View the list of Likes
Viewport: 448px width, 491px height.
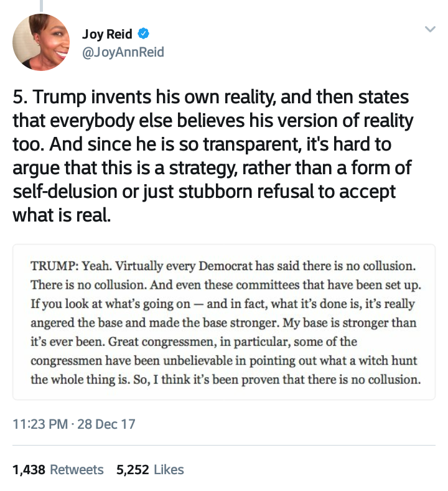(x=168, y=470)
